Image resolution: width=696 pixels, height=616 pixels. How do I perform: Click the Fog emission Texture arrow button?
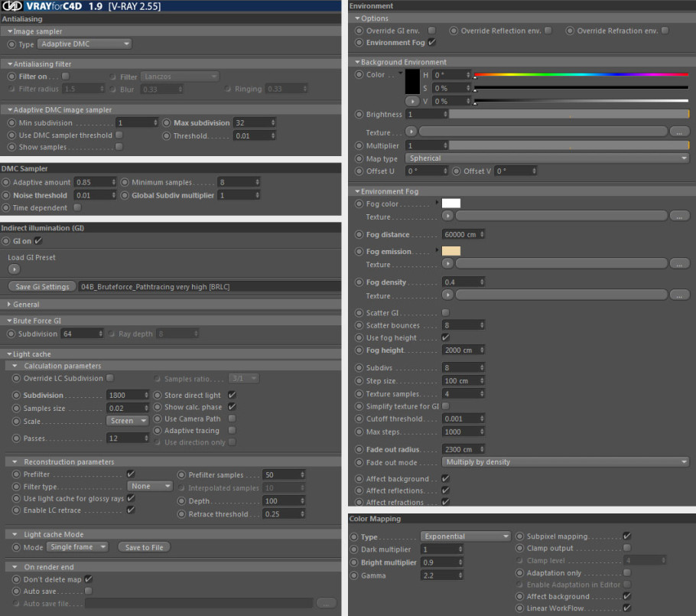pyautogui.click(x=447, y=264)
